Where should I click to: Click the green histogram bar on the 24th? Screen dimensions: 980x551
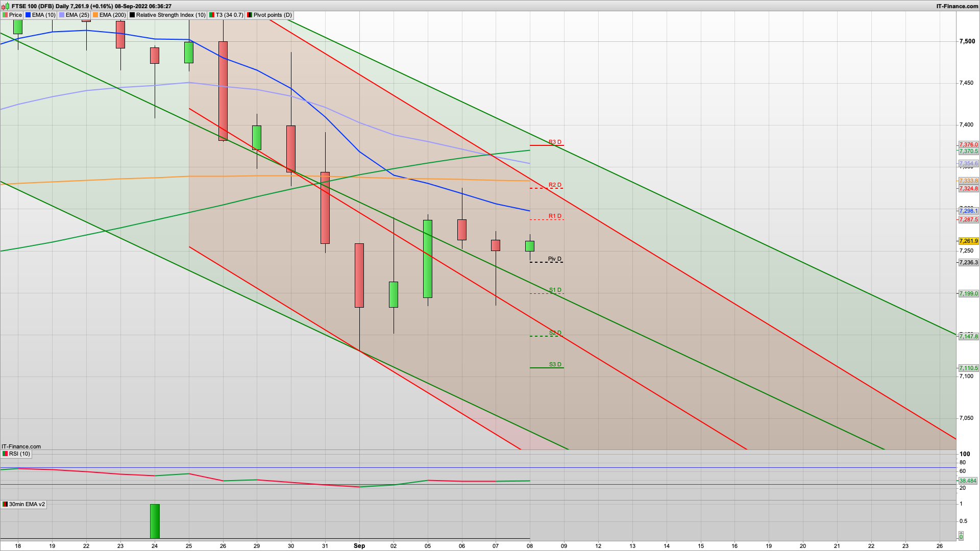point(155,521)
